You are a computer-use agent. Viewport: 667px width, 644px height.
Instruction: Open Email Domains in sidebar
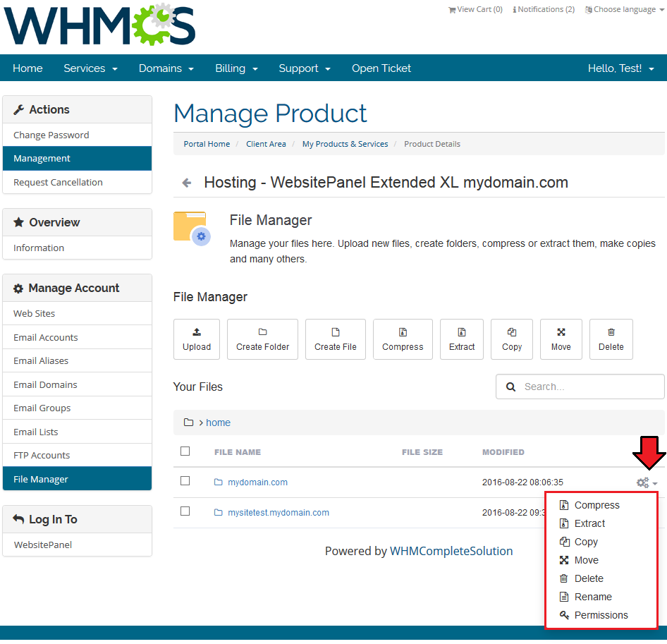77,384
